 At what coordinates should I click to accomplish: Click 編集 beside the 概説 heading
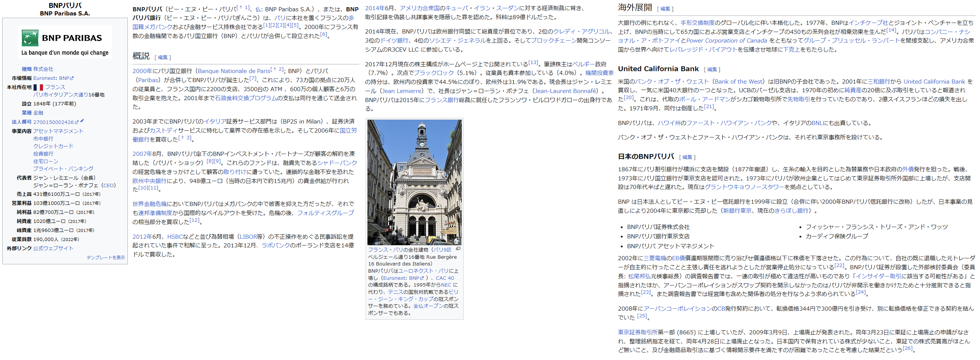click(x=162, y=57)
